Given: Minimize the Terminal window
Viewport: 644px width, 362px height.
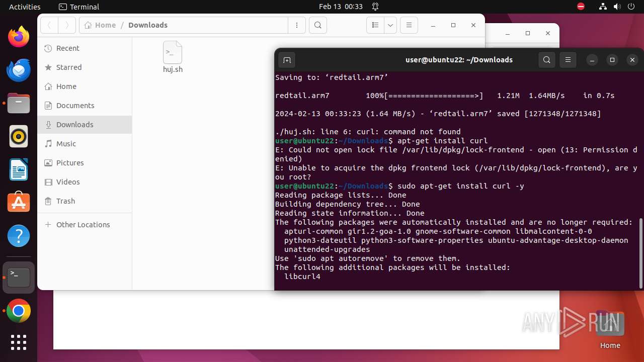Looking at the screenshot, I should pyautogui.click(x=592, y=60).
